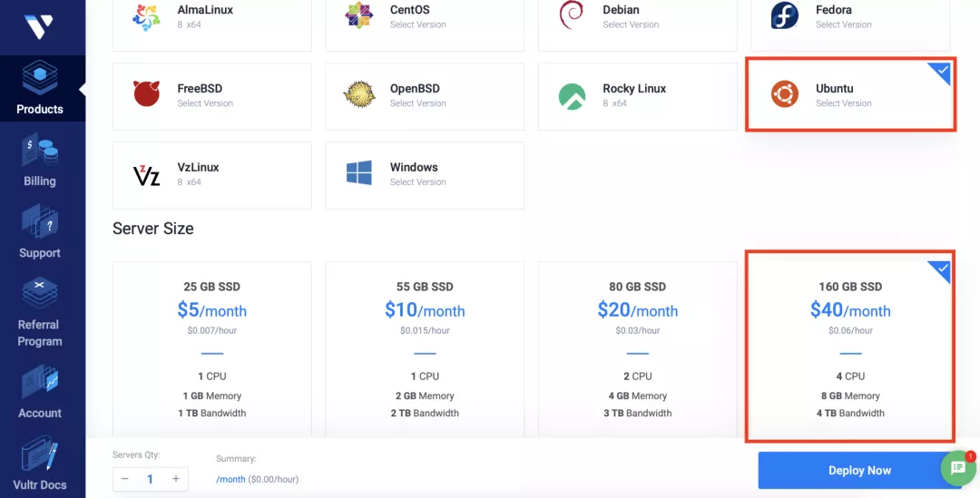The image size is (980, 498).
Task: Click the Rocky Linux logo
Action: coord(572,97)
